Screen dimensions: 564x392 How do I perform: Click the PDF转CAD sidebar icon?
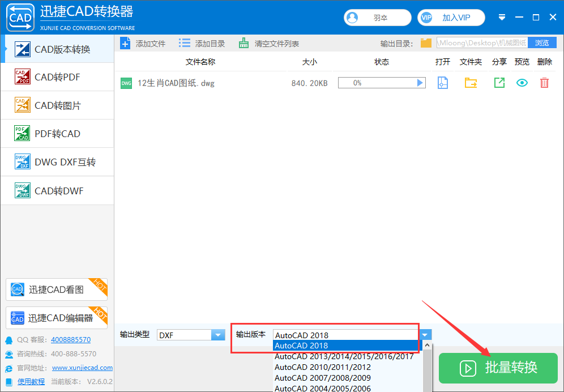[22, 133]
